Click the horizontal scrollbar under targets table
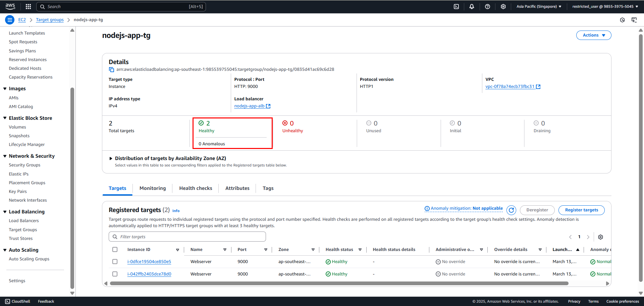Image resolution: width=644 pixels, height=306 pixels. [339, 284]
